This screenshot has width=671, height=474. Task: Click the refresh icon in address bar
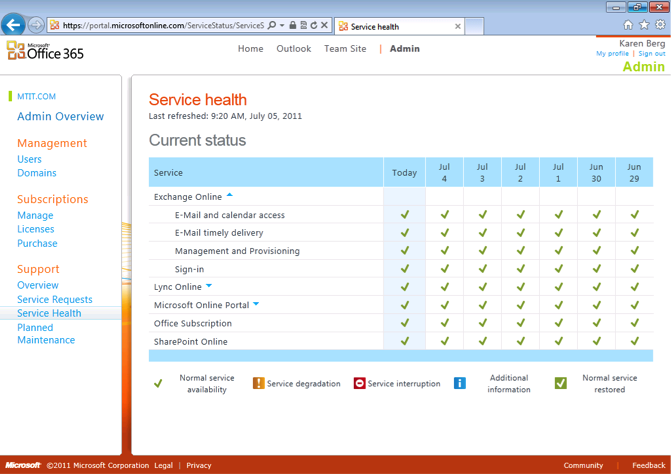(x=314, y=25)
